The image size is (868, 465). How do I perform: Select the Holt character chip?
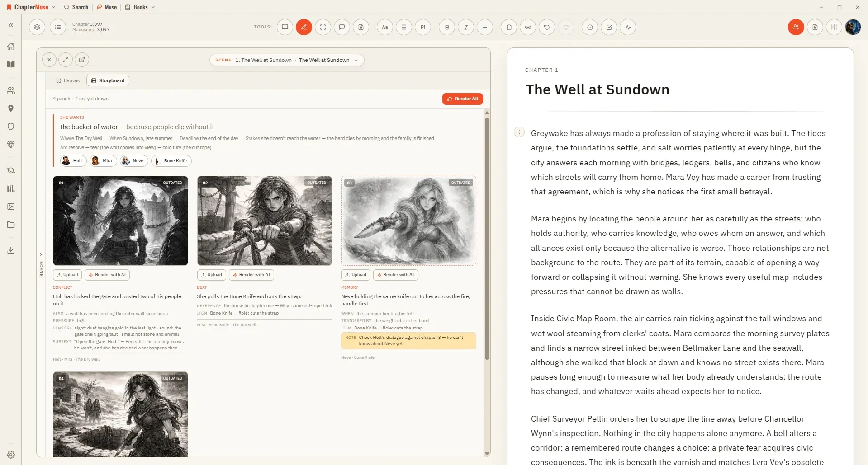pyautogui.click(x=73, y=161)
